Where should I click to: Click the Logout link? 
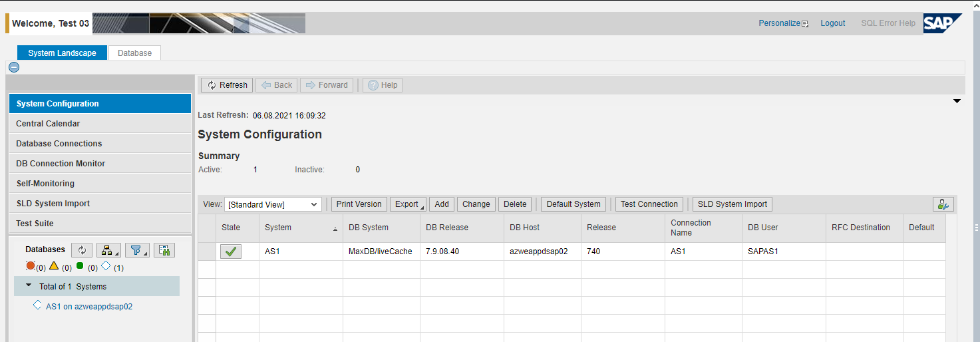tap(832, 23)
